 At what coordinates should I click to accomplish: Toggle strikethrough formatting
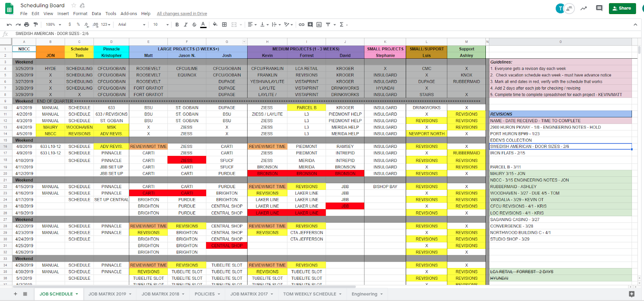pyautogui.click(x=194, y=25)
